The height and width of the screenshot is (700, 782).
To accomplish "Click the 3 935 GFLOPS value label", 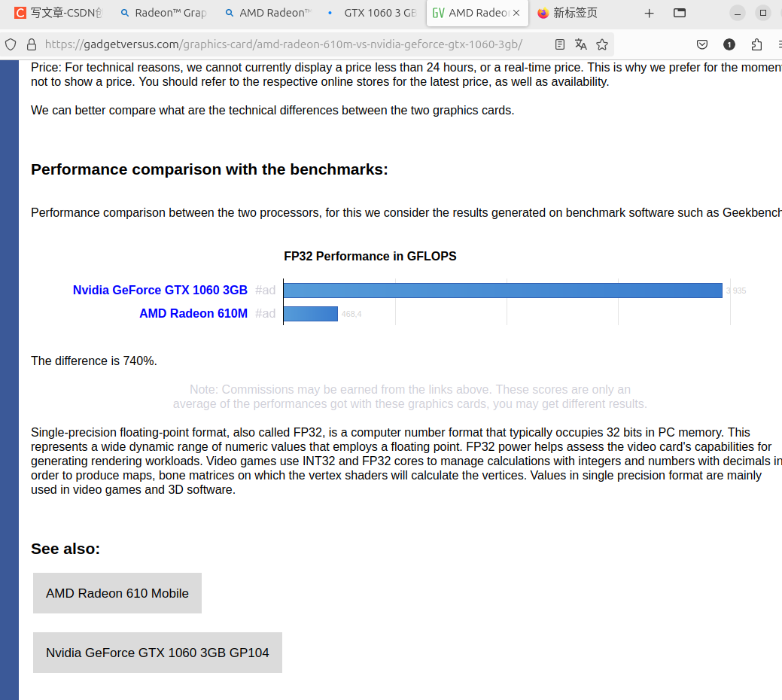I will pyautogui.click(x=736, y=291).
